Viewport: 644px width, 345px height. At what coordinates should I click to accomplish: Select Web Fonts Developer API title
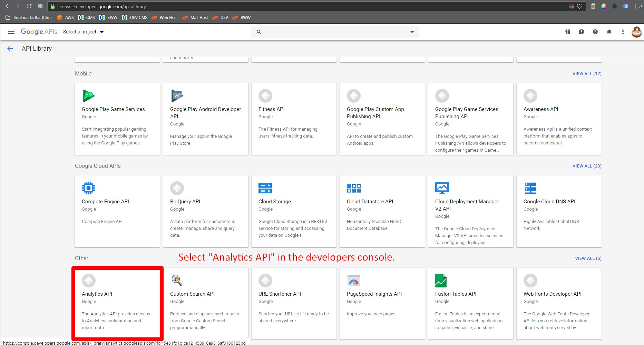pyautogui.click(x=552, y=294)
